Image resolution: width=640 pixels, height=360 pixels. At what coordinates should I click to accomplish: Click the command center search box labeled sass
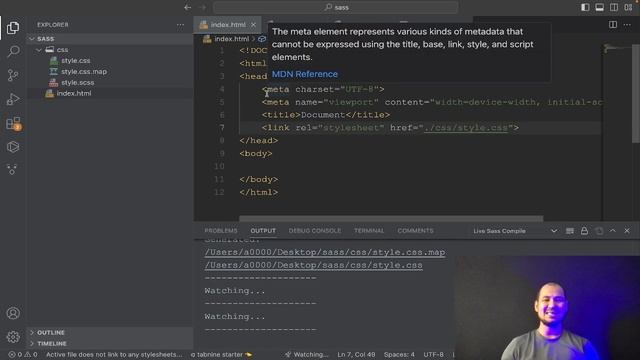[x=336, y=7]
